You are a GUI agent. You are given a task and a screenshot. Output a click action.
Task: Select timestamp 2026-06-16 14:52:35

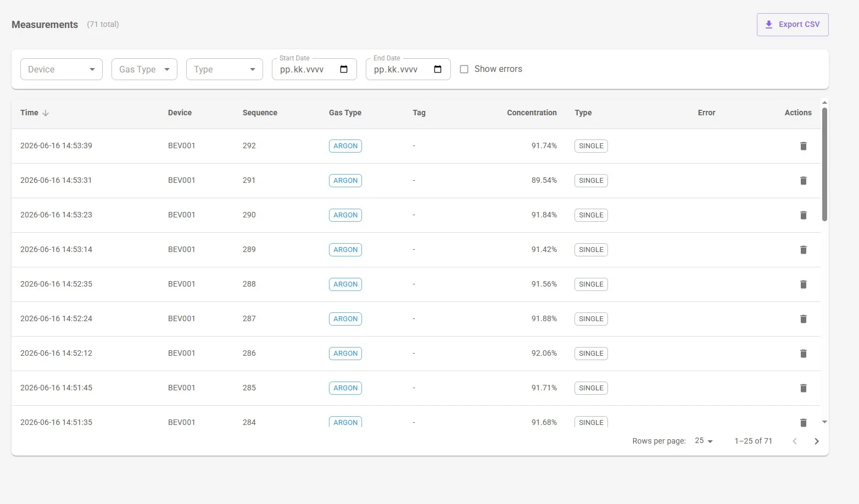pyautogui.click(x=56, y=284)
